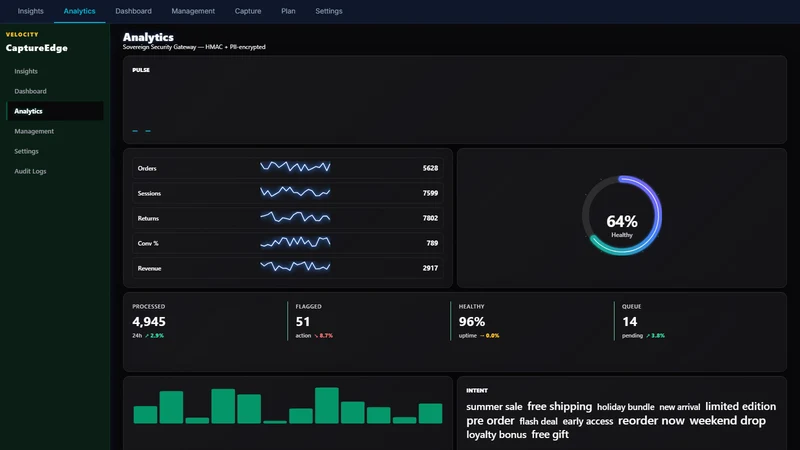
Task: Go to the Capture top tab
Action: pyautogui.click(x=248, y=11)
